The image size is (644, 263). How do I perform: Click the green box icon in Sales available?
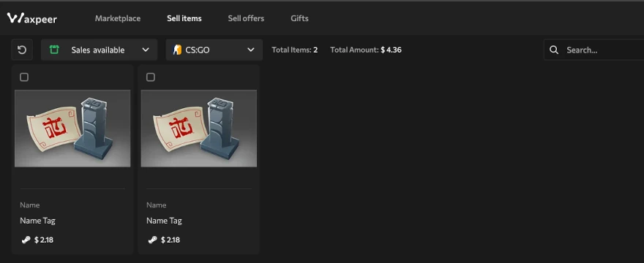coord(54,50)
